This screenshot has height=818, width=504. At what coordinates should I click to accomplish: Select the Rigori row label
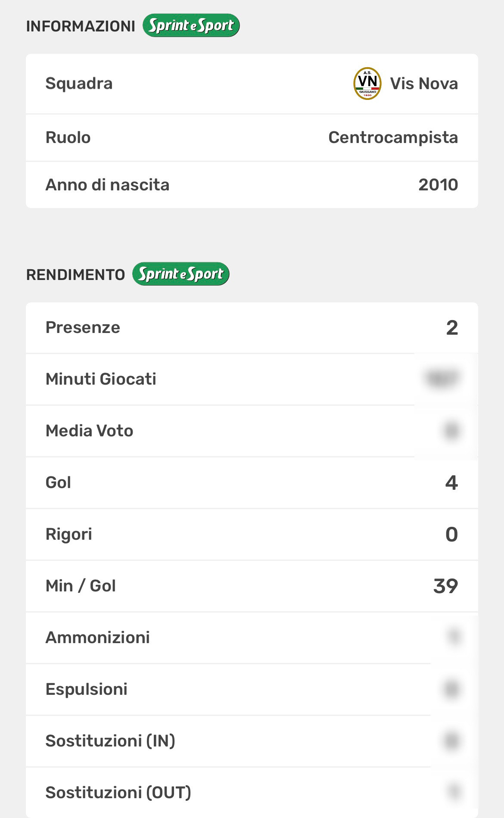click(x=68, y=534)
